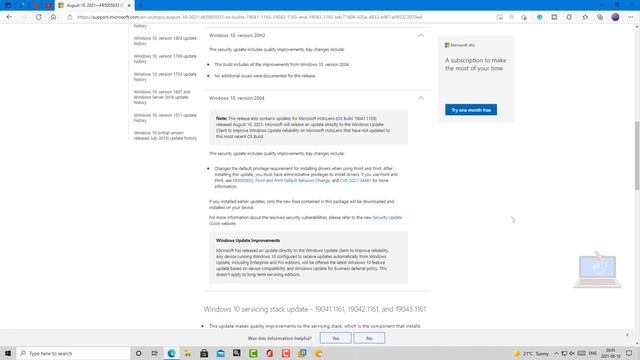640x360 pixels.
Task: Open the KB5005652 Point and Print link
Action: pyautogui.click(x=281, y=180)
